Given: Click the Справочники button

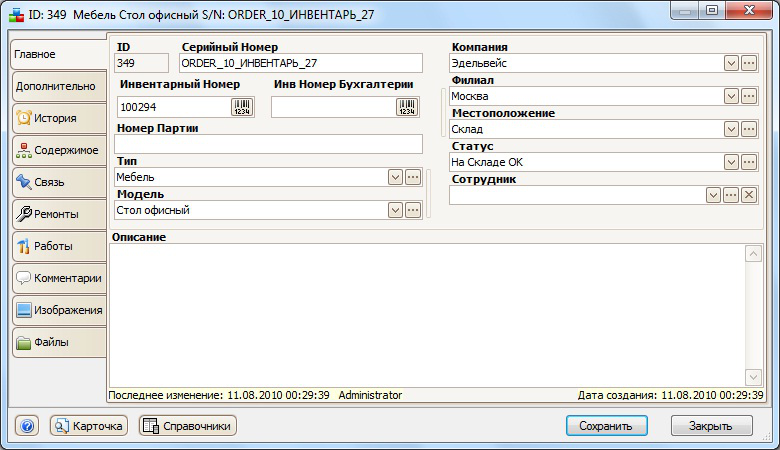Looking at the screenshot, I should coord(188,426).
